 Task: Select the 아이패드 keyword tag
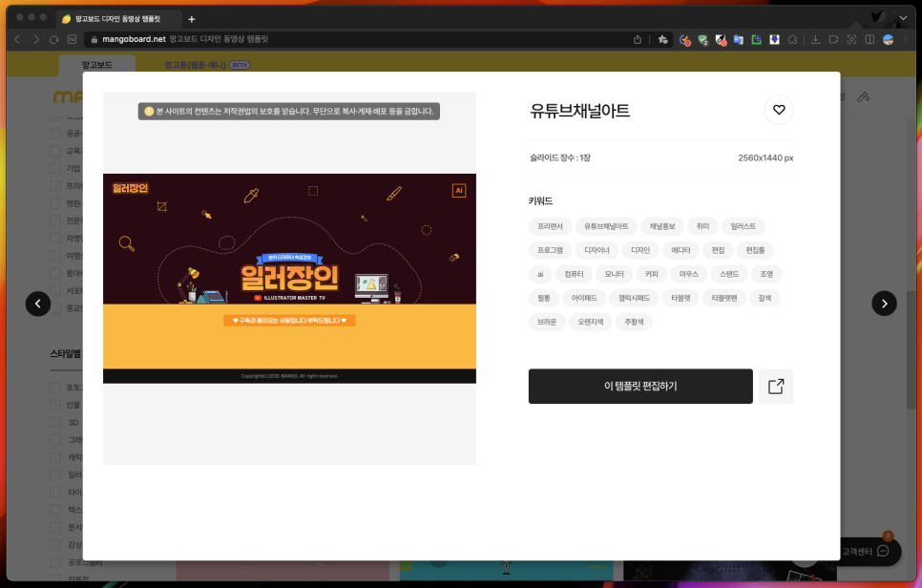[584, 298]
